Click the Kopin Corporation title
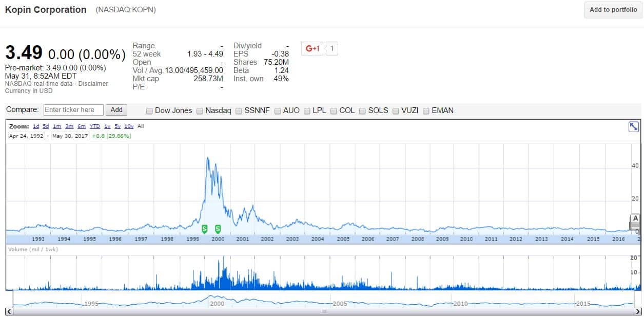This screenshot has width=644, height=317. point(46,10)
